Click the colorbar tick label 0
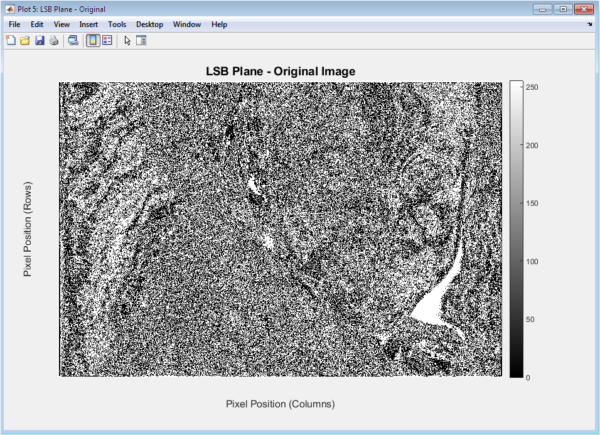600x435 pixels. [528, 378]
